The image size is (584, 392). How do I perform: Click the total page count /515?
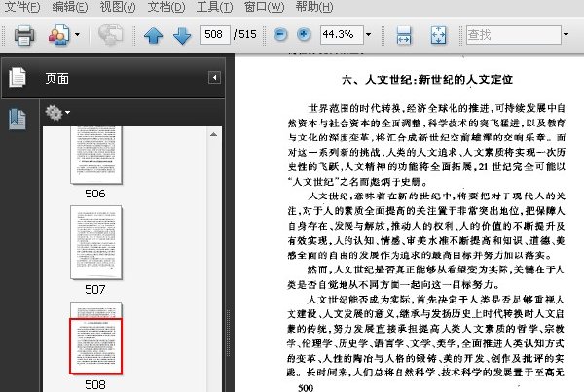(x=245, y=35)
